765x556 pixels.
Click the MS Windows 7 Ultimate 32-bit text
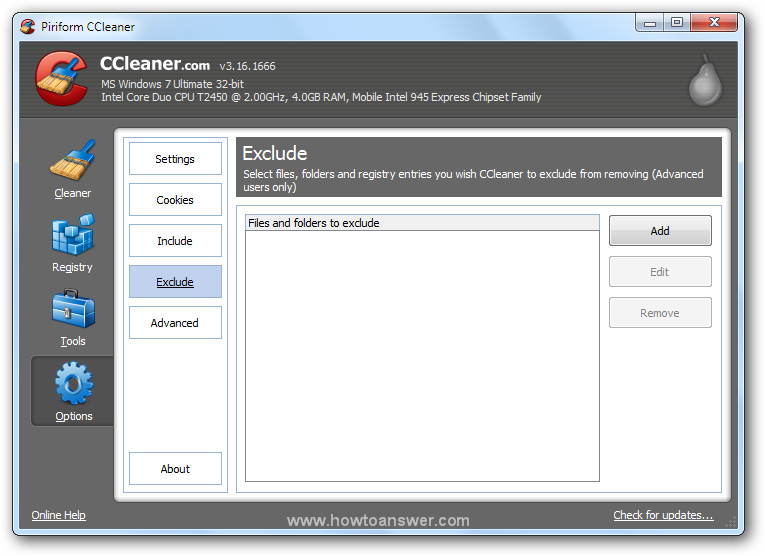click(172, 84)
